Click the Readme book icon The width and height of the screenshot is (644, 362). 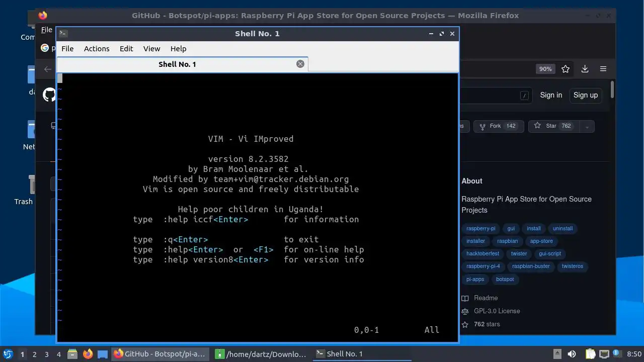465,298
